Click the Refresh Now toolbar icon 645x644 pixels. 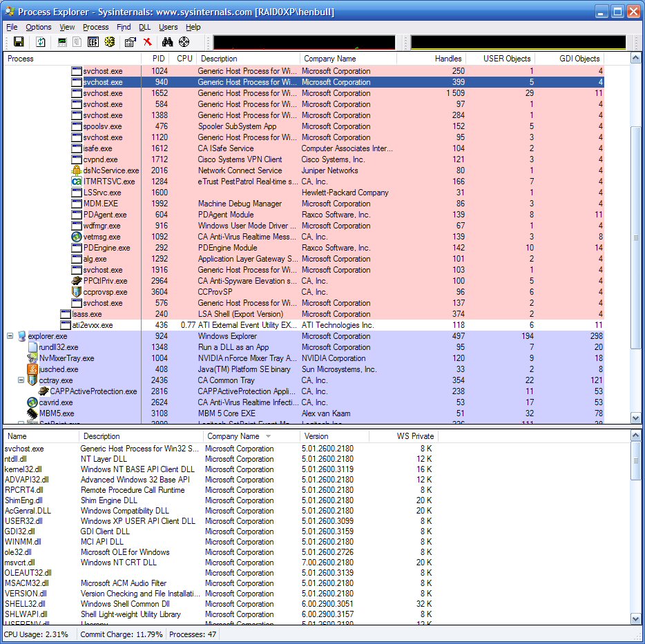[41, 41]
